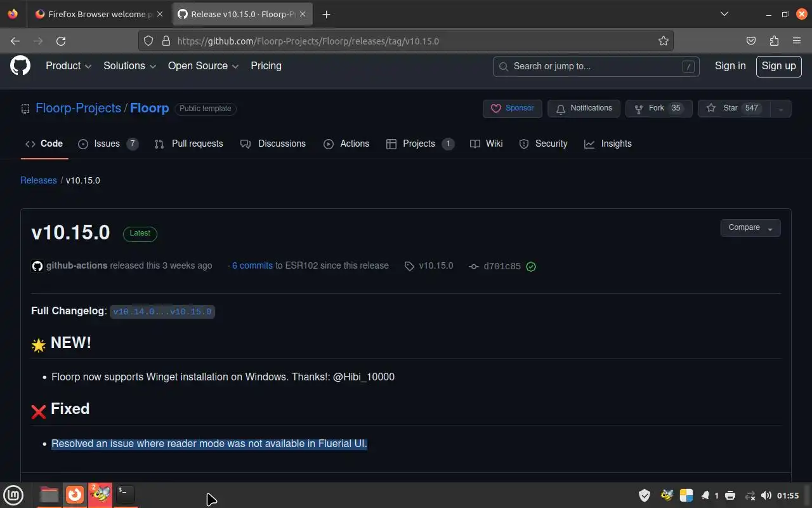Expand the Product menu

[x=69, y=66]
